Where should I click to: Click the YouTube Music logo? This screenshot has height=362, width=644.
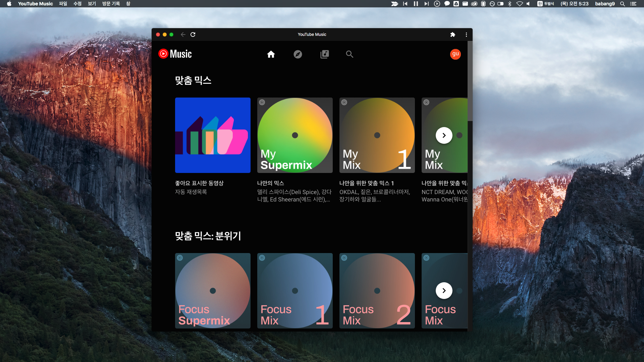click(x=175, y=54)
